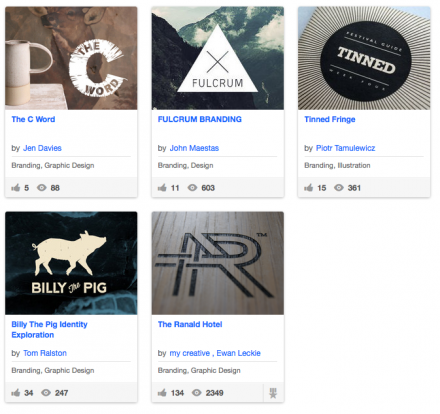Click the views eye icon showing 88

42,188
